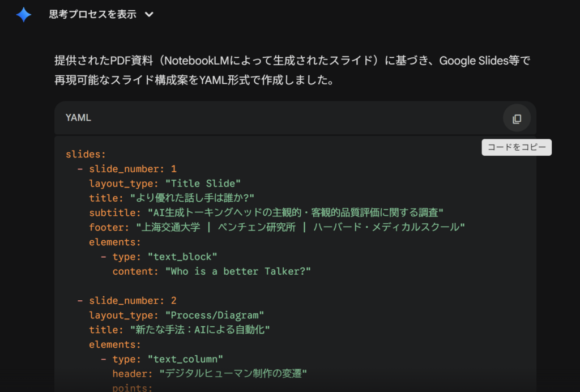
Task: Click the code block header bar
Action: coord(295,118)
